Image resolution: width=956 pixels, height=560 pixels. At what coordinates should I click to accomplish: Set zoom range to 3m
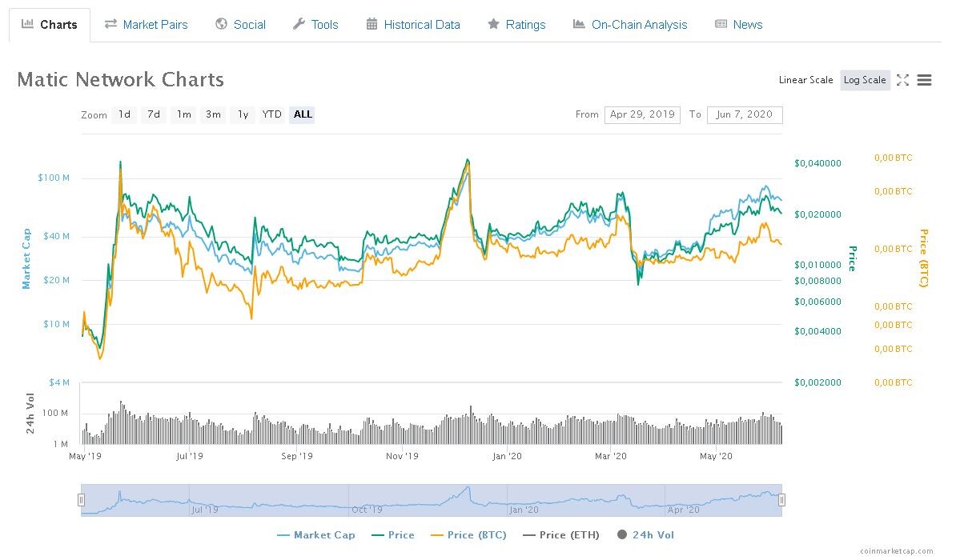pyautogui.click(x=213, y=114)
